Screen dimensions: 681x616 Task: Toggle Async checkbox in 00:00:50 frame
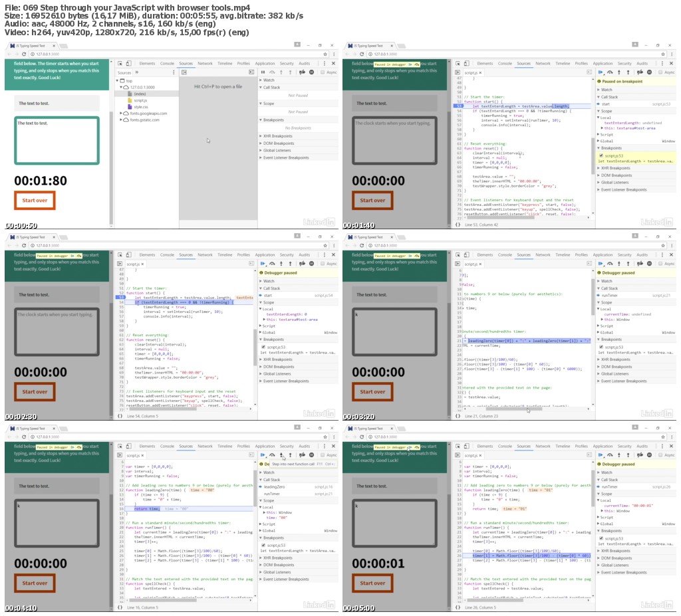(323, 72)
